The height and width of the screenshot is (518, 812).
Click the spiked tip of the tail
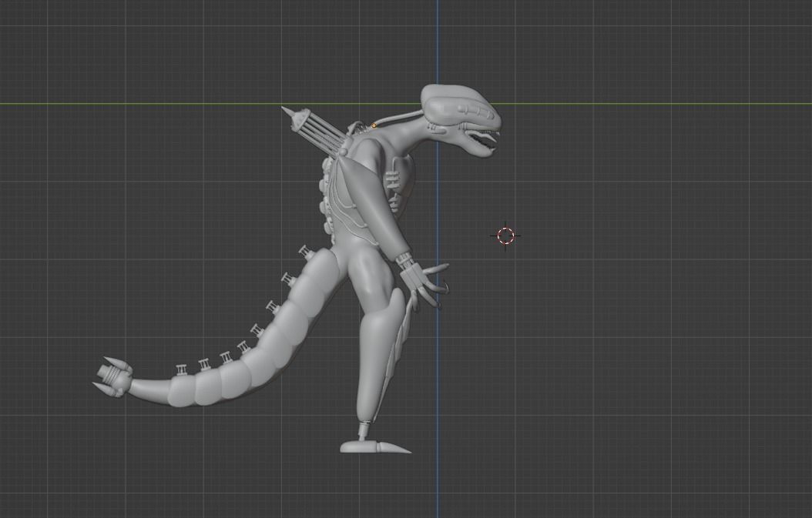coord(113,376)
